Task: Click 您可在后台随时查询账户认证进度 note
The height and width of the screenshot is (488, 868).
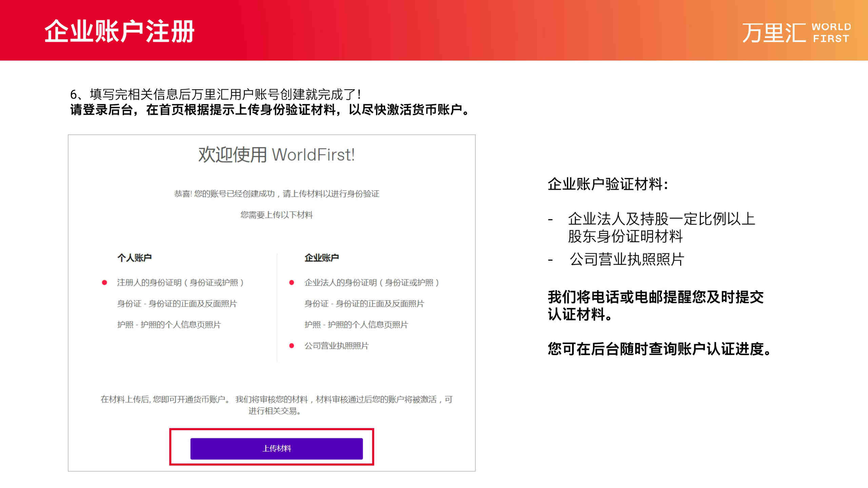Action: coord(659,349)
